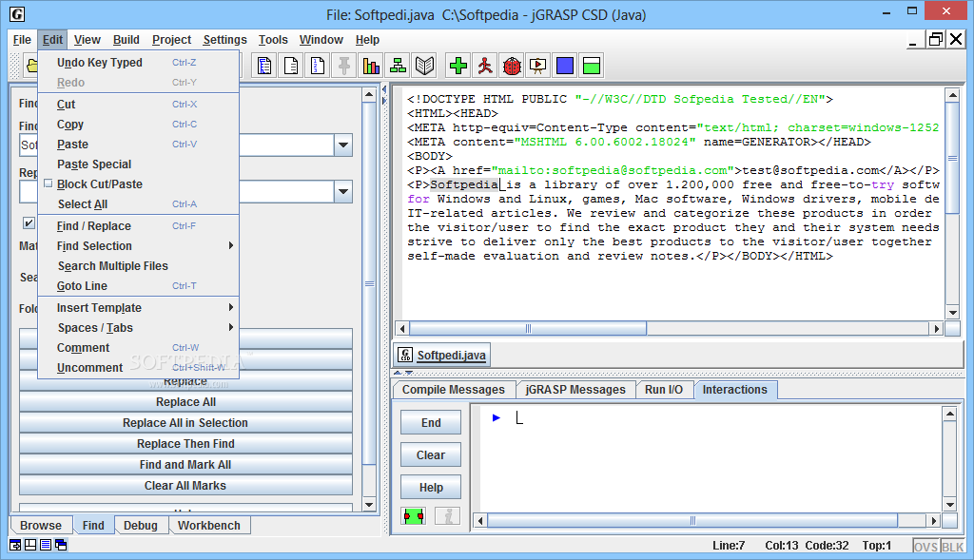Screen dimensions: 974x560
Task: Click the jGRASP G icon in title bar
Action: click(x=17, y=13)
